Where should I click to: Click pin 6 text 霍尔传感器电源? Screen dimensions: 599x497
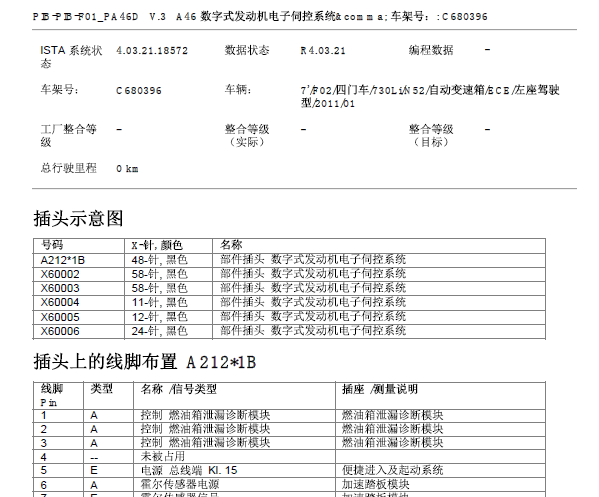(x=180, y=485)
